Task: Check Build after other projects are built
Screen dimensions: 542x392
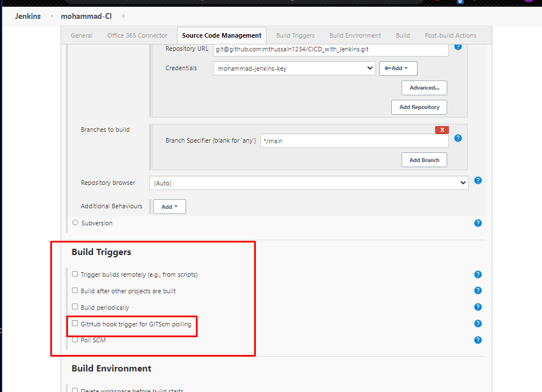Action: (75, 290)
